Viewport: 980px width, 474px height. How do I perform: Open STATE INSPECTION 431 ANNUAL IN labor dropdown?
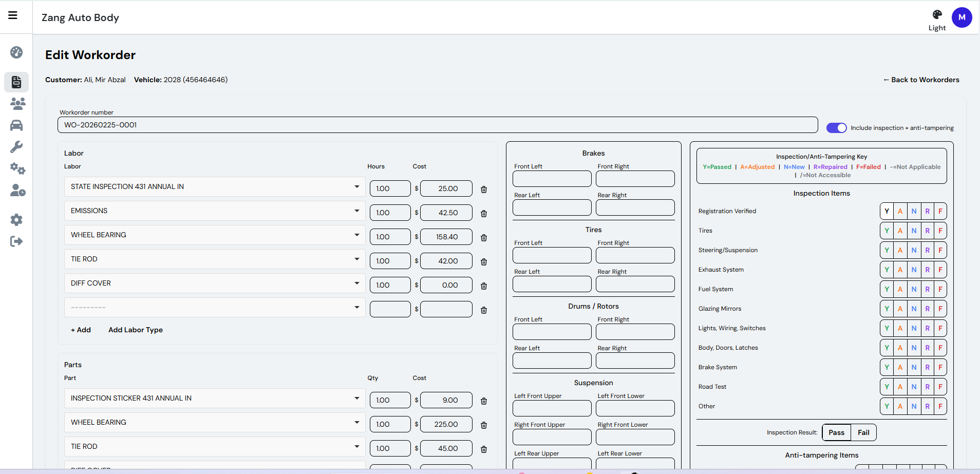click(x=215, y=187)
